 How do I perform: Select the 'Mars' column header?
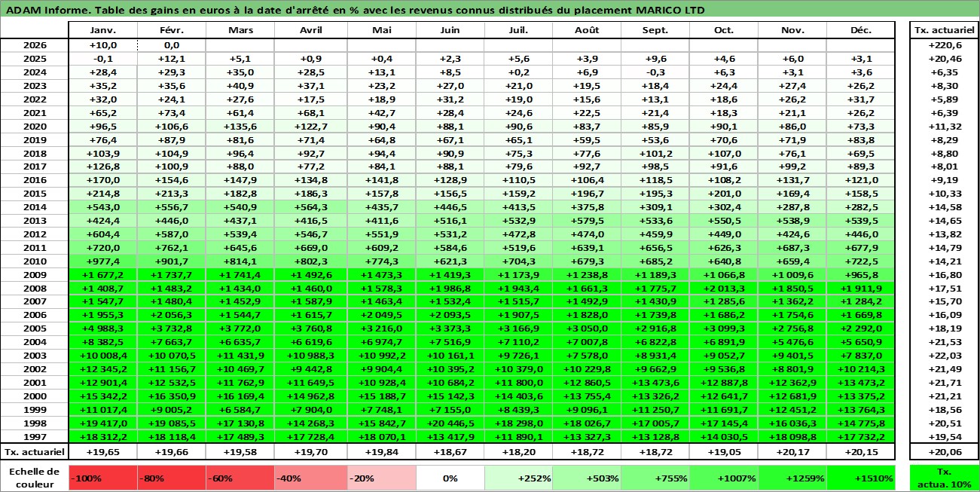coord(240,30)
